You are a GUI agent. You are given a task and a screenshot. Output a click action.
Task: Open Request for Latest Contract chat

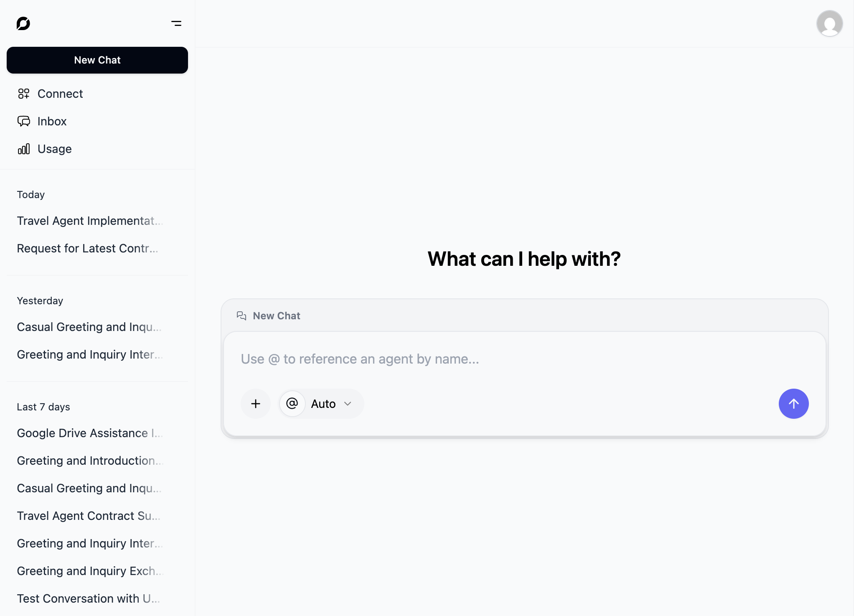pos(87,248)
